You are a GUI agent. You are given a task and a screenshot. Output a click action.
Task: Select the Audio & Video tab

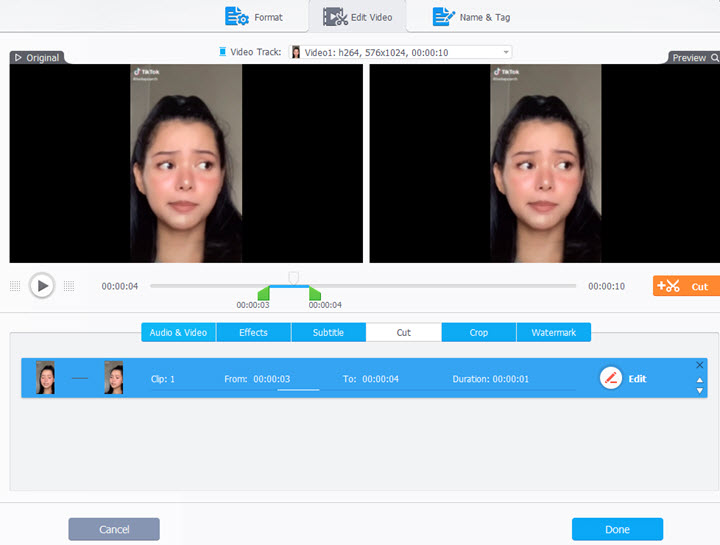click(x=178, y=332)
